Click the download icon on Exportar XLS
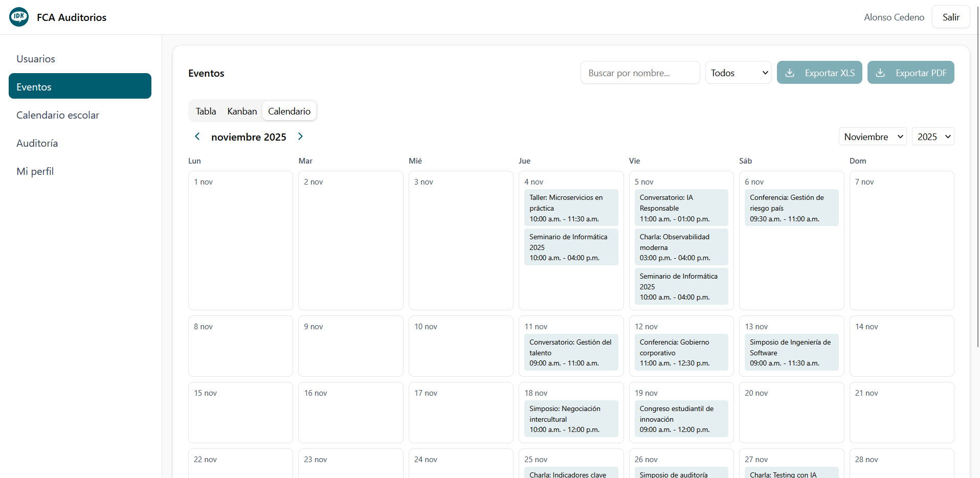Screen dimensions: 980x478 tap(790, 73)
